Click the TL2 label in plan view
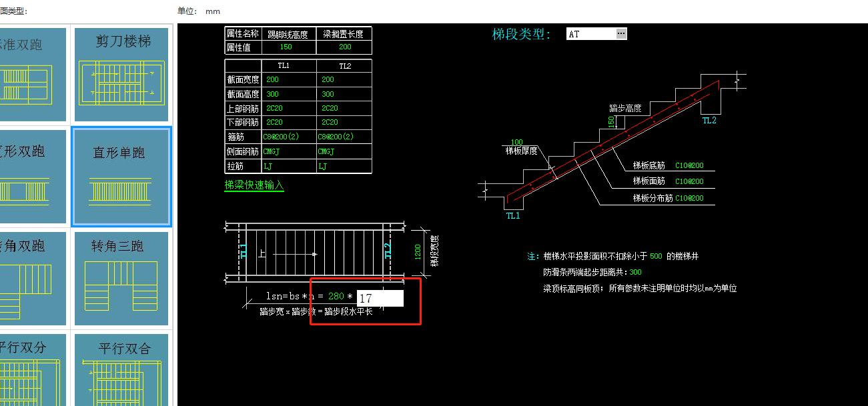The width and height of the screenshot is (868, 406). pos(387,251)
